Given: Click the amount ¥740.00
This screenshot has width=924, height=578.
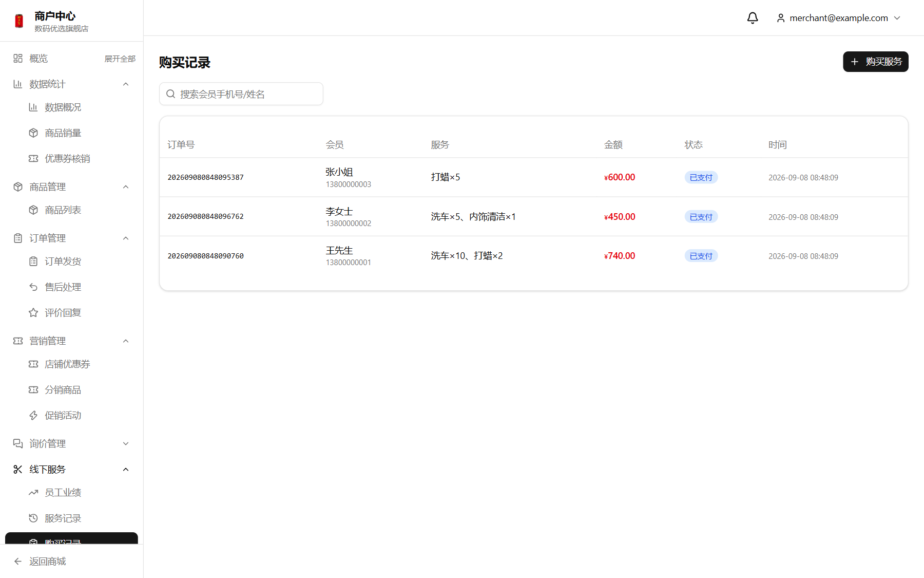Looking at the screenshot, I should [620, 256].
